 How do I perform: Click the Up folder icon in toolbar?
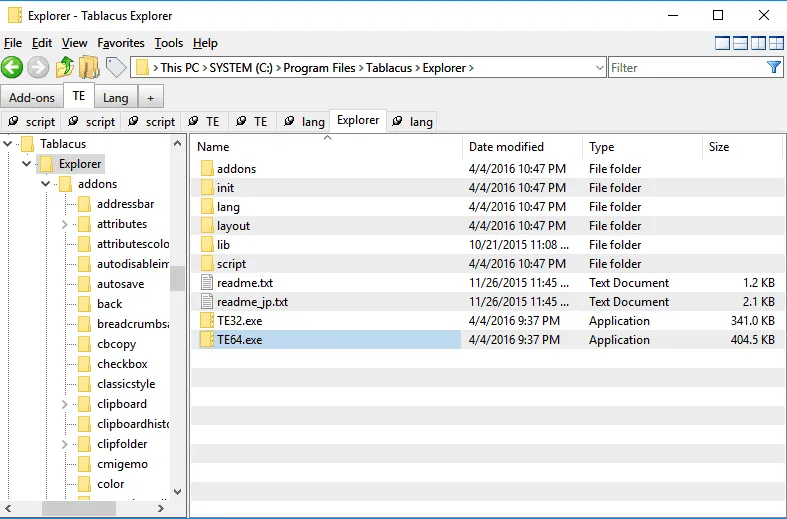[x=64, y=67]
